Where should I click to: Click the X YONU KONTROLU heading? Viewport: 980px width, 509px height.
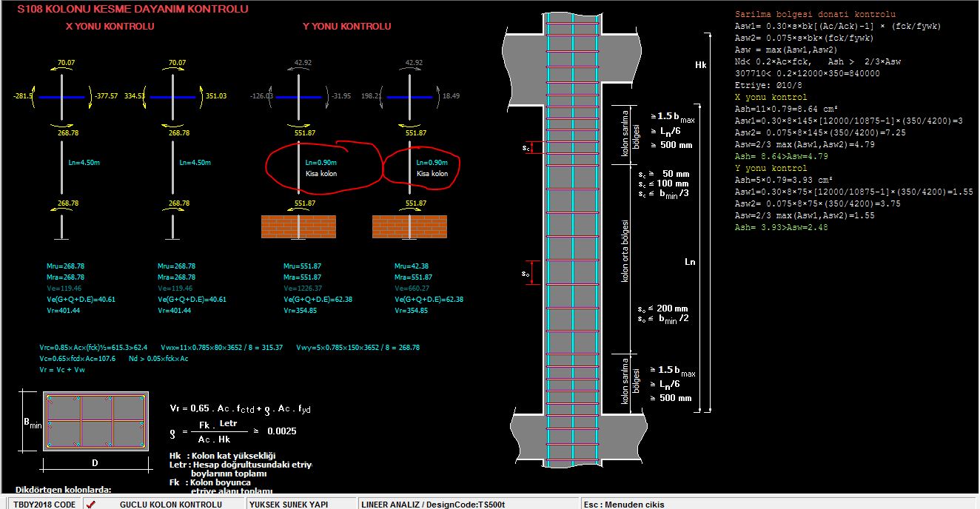coord(110,27)
